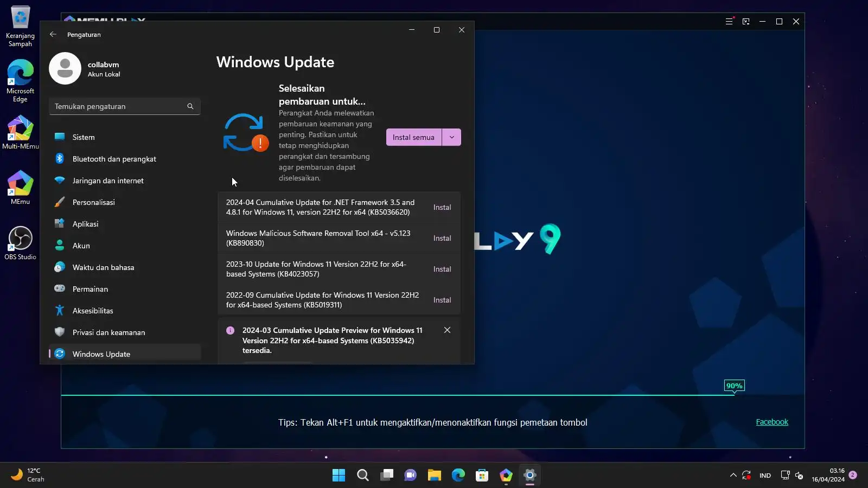Screen dimensions: 868x488
Task: Open Aplikasi settings category
Action: 125,224
